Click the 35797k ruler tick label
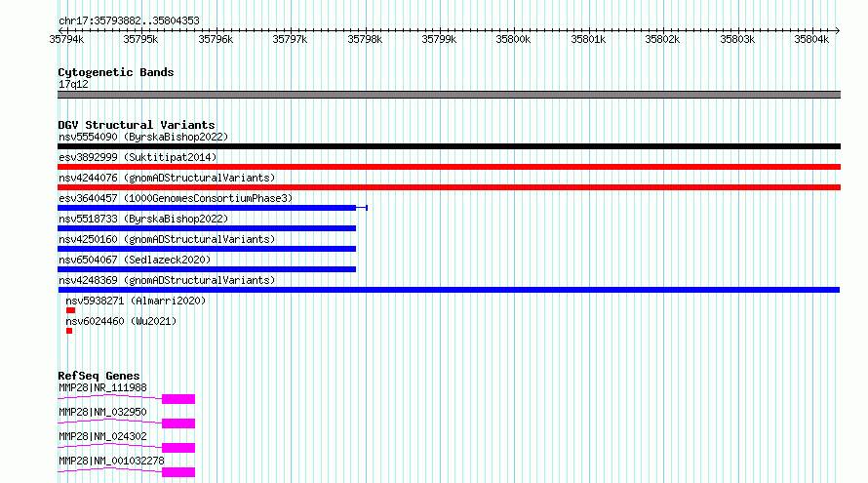The image size is (868, 483). [x=290, y=40]
